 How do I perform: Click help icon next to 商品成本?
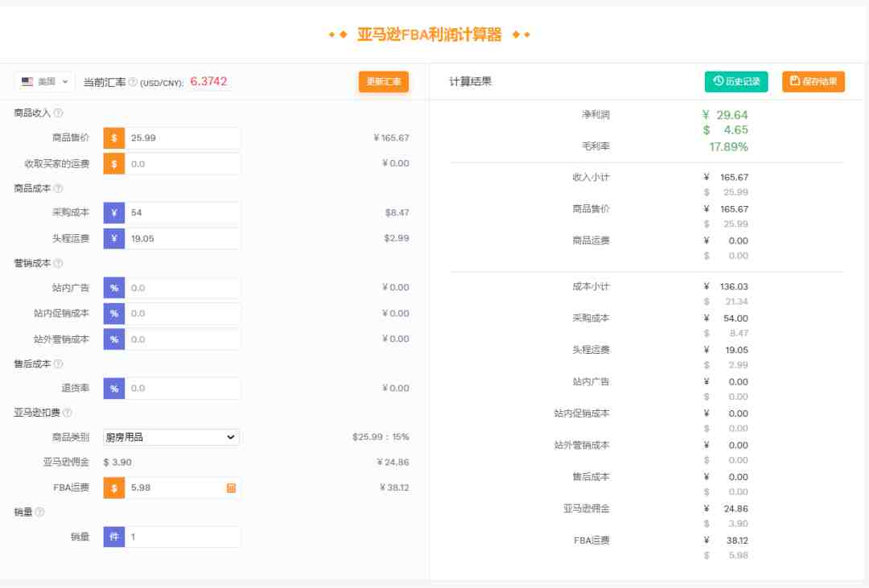coord(58,188)
